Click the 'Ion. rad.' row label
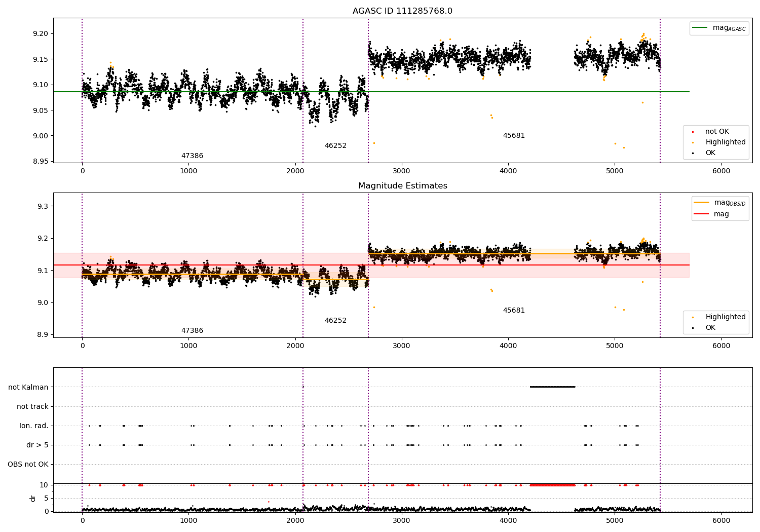This screenshot has width=760, height=532. coord(34,426)
